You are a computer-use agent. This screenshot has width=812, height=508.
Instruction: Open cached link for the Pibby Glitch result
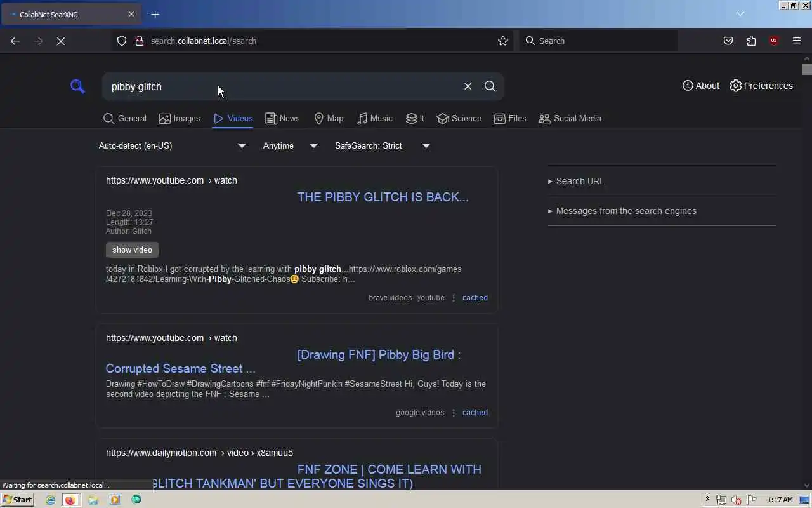coord(475,298)
